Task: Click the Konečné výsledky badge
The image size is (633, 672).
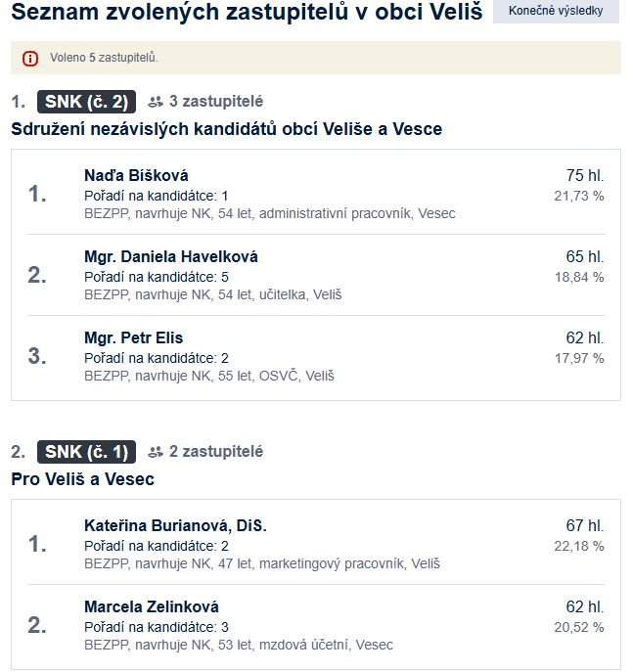Action: click(556, 11)
